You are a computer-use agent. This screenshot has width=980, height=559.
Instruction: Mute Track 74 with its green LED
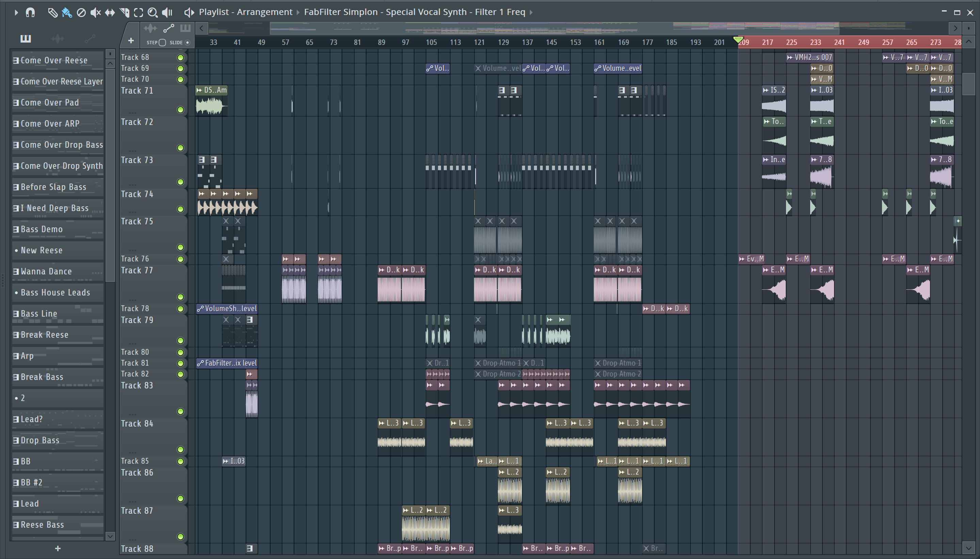click(x=180, y=209)
